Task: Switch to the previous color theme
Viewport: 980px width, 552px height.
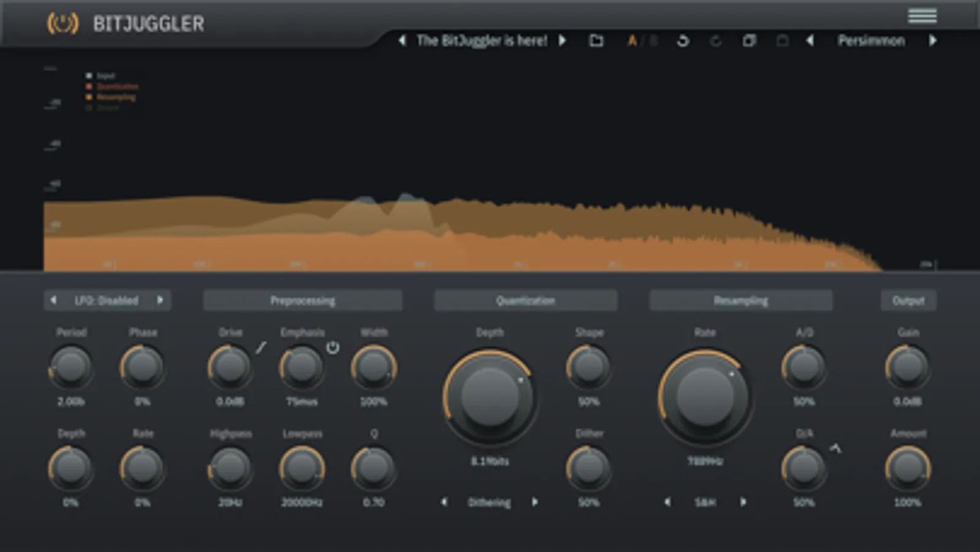Action: pyautogui.click(x=810, y=40)
